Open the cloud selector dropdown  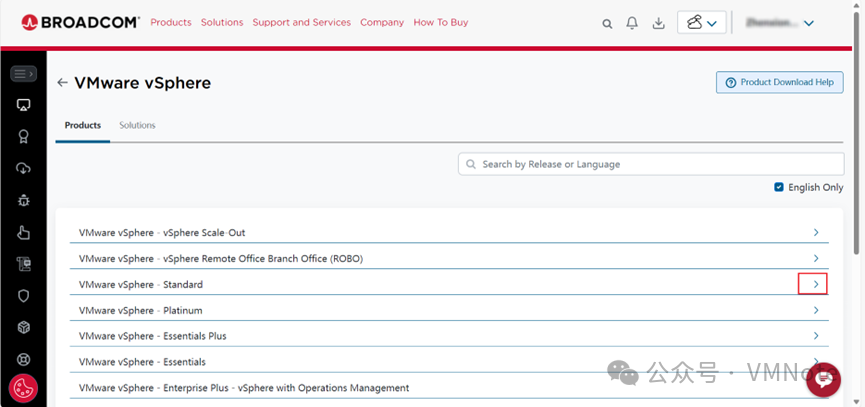click(702, 23)
